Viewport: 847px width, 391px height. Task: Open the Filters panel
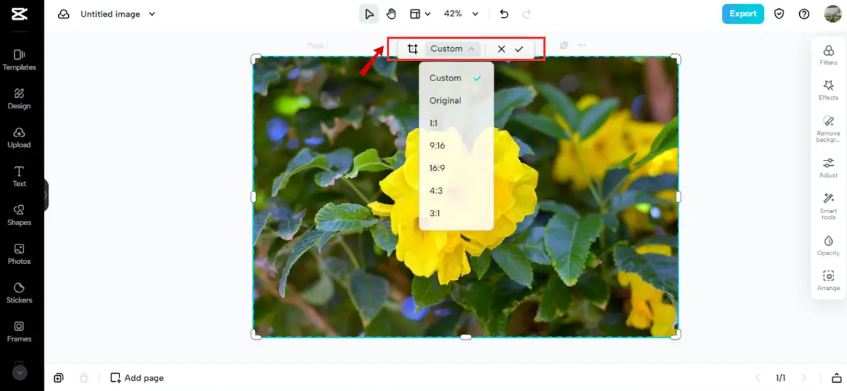point(828,55)
